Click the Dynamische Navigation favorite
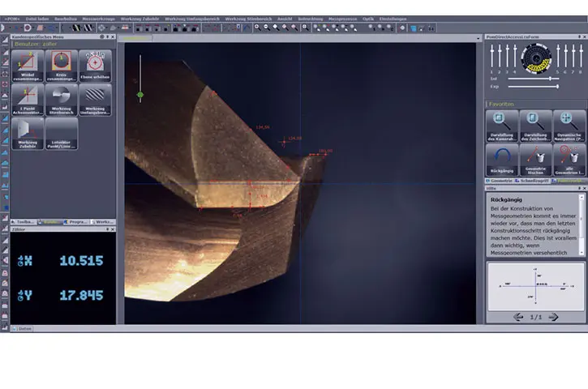Image resolution: width=588 pixels, height=389 pixels. coord(569,126)
